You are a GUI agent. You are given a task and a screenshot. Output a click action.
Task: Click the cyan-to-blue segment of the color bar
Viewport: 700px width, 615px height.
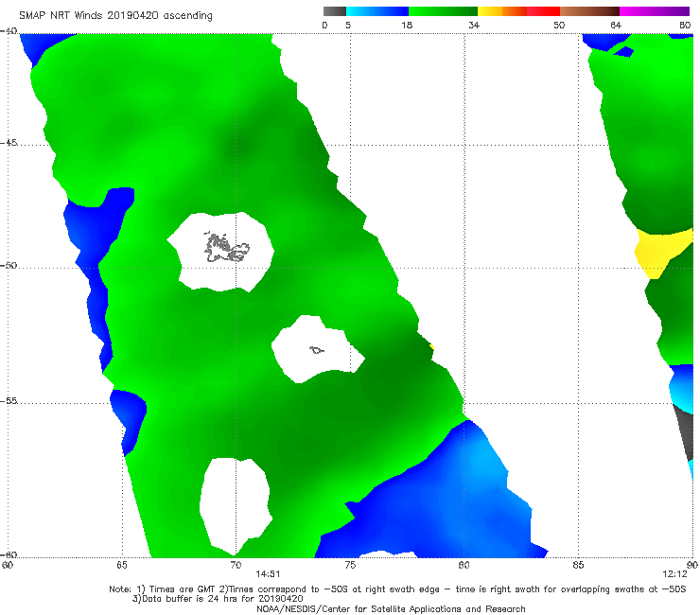tap(377, 11)
